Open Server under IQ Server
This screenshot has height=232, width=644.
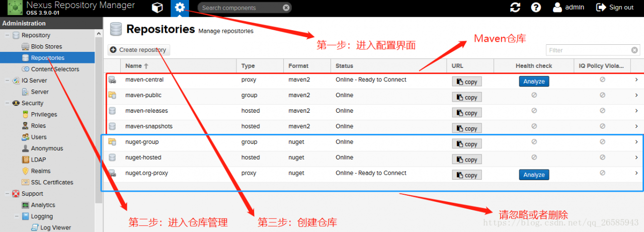(x=40, y=92)
